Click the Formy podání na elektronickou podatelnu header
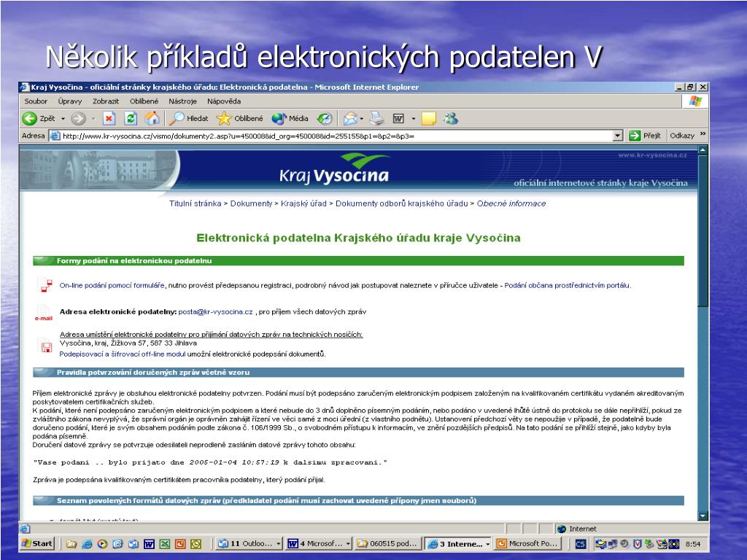The image size is (747, 560). 358,260
